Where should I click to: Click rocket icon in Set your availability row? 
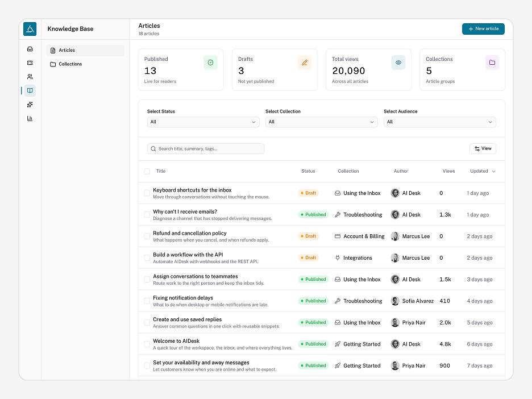click(338, 365)
